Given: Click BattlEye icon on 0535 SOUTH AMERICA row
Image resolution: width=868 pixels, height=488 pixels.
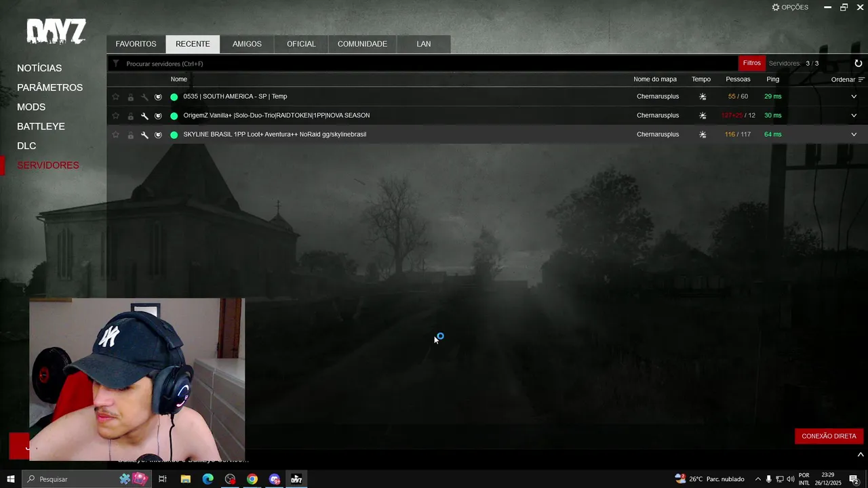Looking at the screenshot, I should [x=158, y=97].
